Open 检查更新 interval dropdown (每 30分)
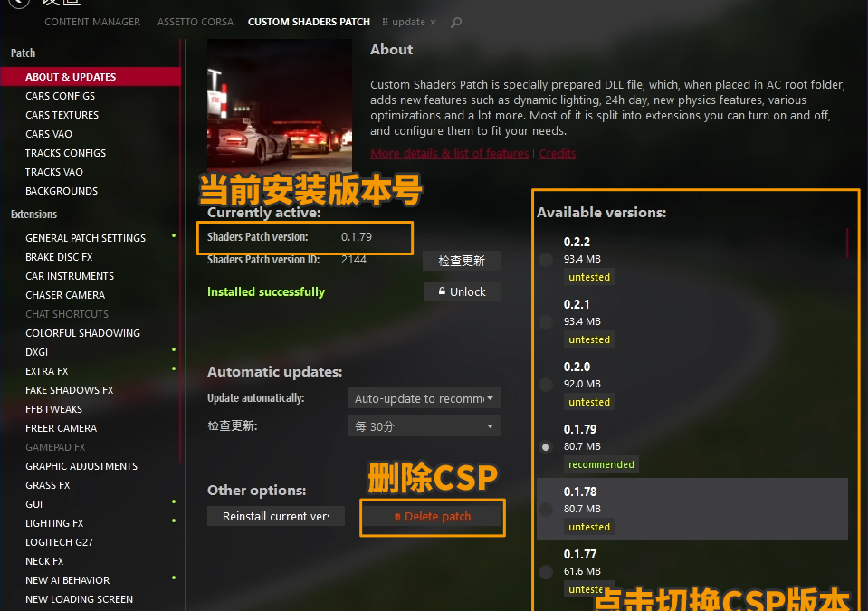Screen dimensions: 868x611 [x=424, y=426]
